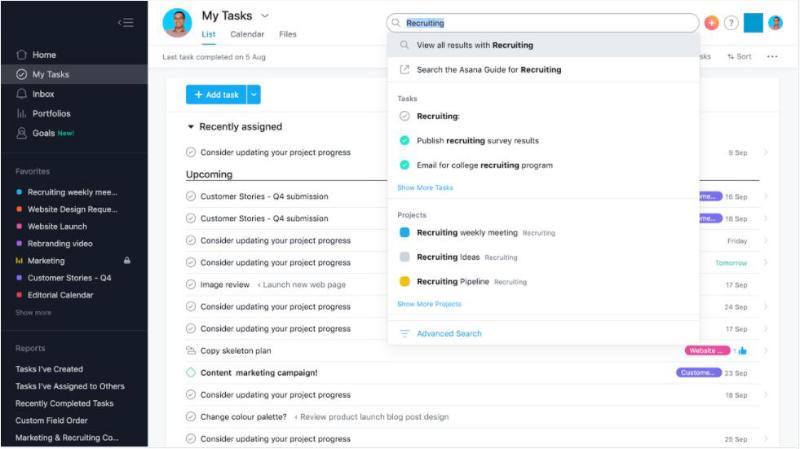800x449 pixels.
Task: Switch to the Calendar tab
Action: 247,34
